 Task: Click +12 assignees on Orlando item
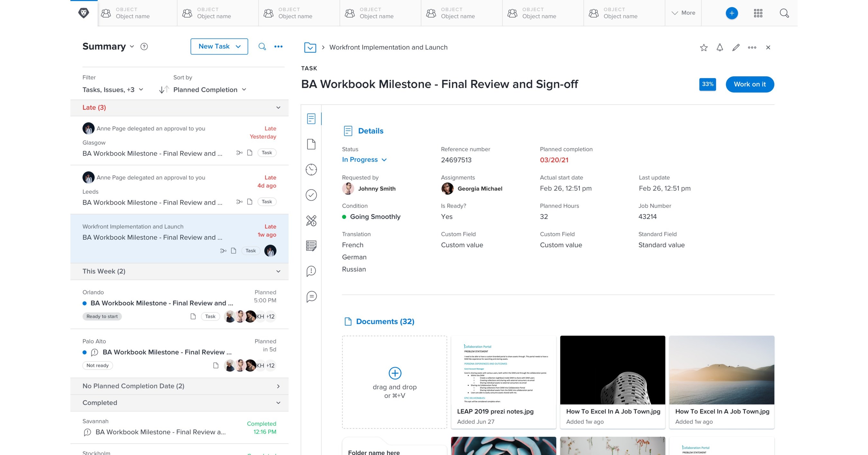[x=271, y=316]
